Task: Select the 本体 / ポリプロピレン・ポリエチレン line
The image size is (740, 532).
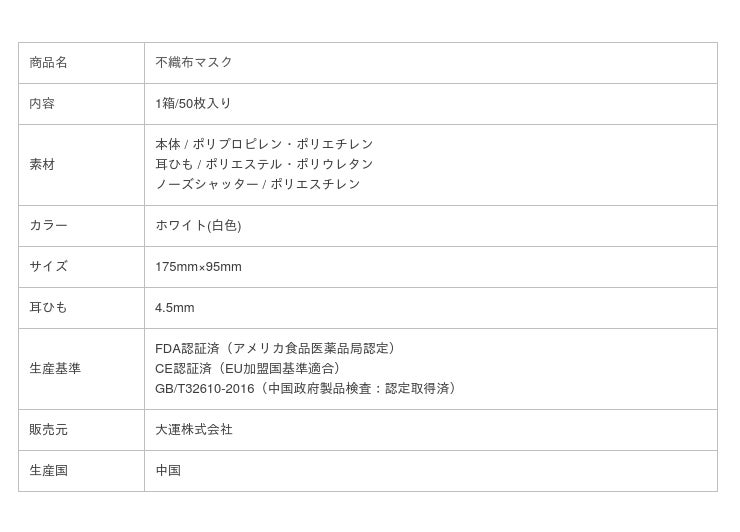Action: [x=264, y=144]
